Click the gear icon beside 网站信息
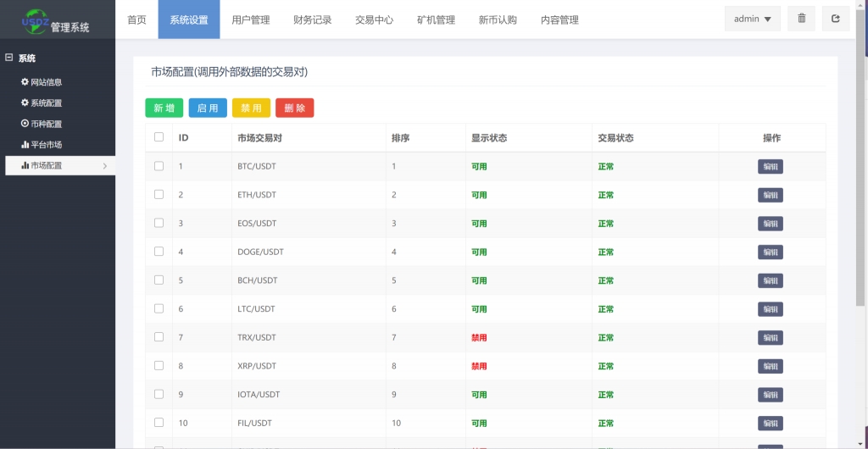Screen dimensions: 868x449 (25, 82)
